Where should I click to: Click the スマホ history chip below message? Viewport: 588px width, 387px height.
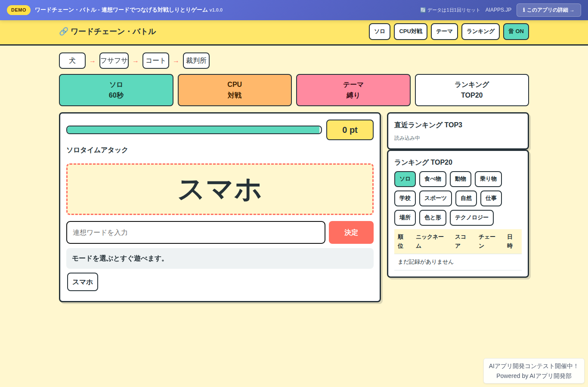click(83, 282)
